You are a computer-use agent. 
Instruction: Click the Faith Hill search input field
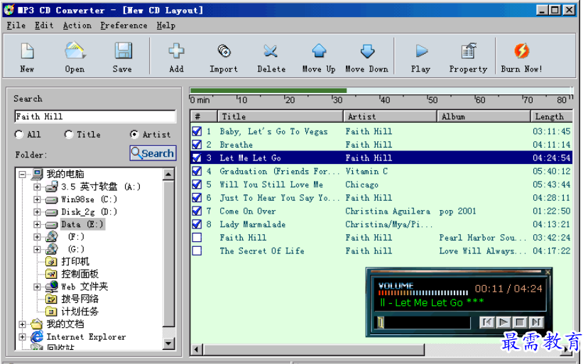[94, 116]
